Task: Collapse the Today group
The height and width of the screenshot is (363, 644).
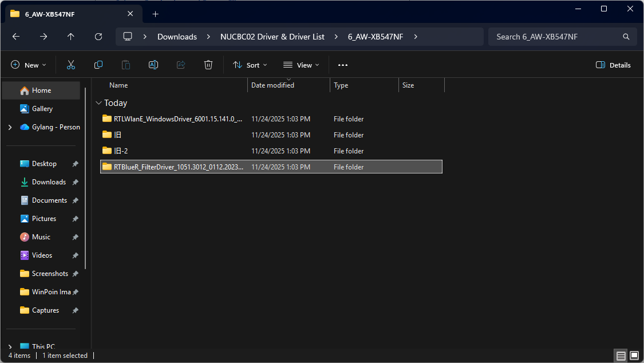Action: (98, 103)
